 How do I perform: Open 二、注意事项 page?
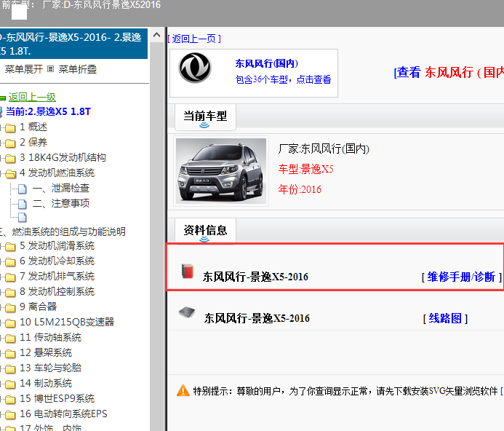click(x=61, y=203)
